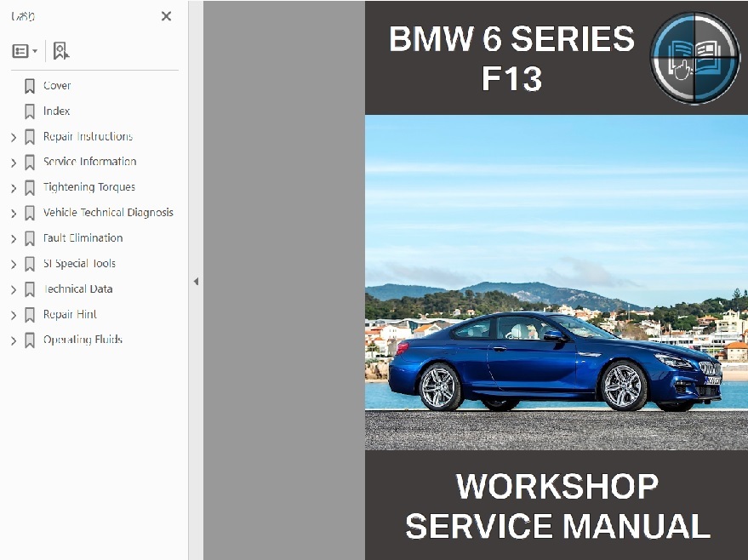The height and width of the screenshot is (560, 748).
Task: Click the bookmark icon beside Service Information
Action: 30,163
